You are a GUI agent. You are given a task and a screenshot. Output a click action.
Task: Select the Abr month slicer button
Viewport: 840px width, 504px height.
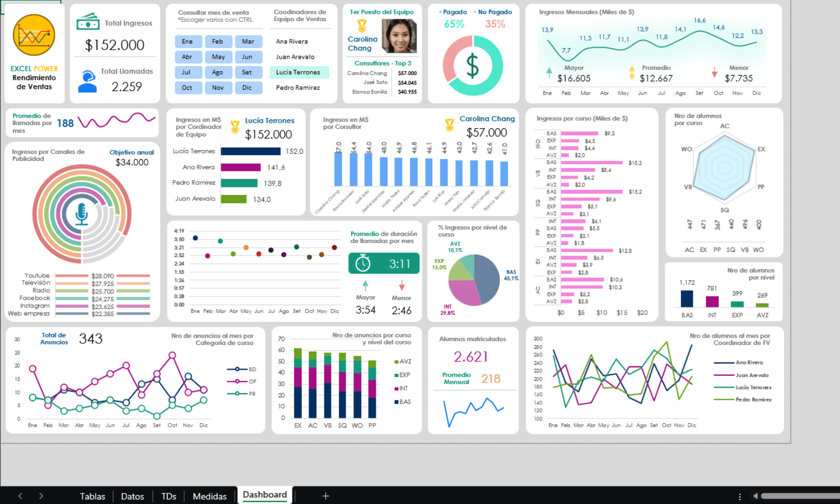188,57
